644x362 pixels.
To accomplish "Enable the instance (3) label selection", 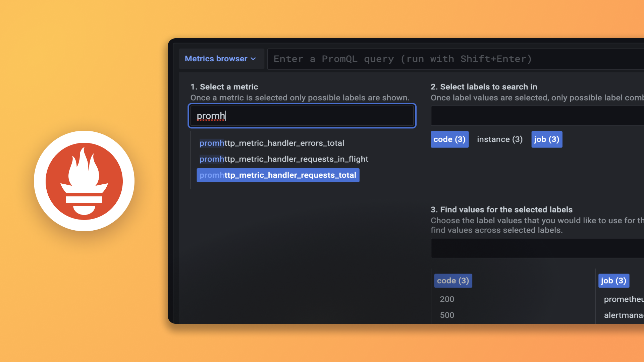I will pyautogui.click(x=499, y=139).
